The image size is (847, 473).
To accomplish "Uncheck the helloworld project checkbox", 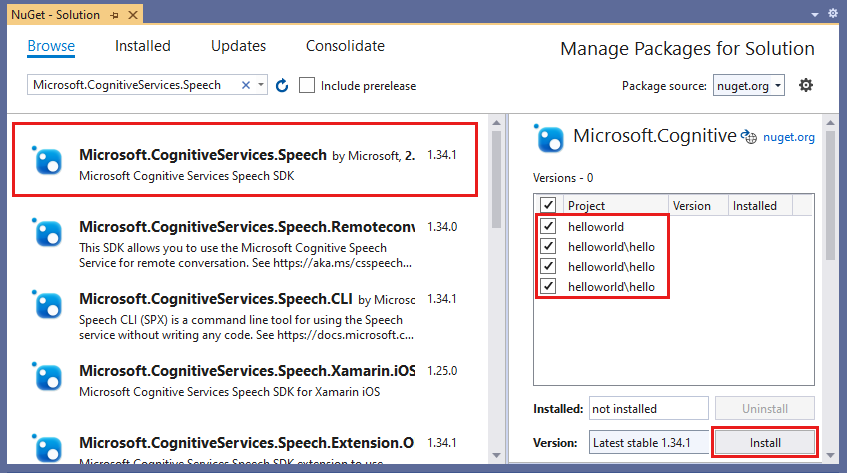I will [x=548, y=227].
